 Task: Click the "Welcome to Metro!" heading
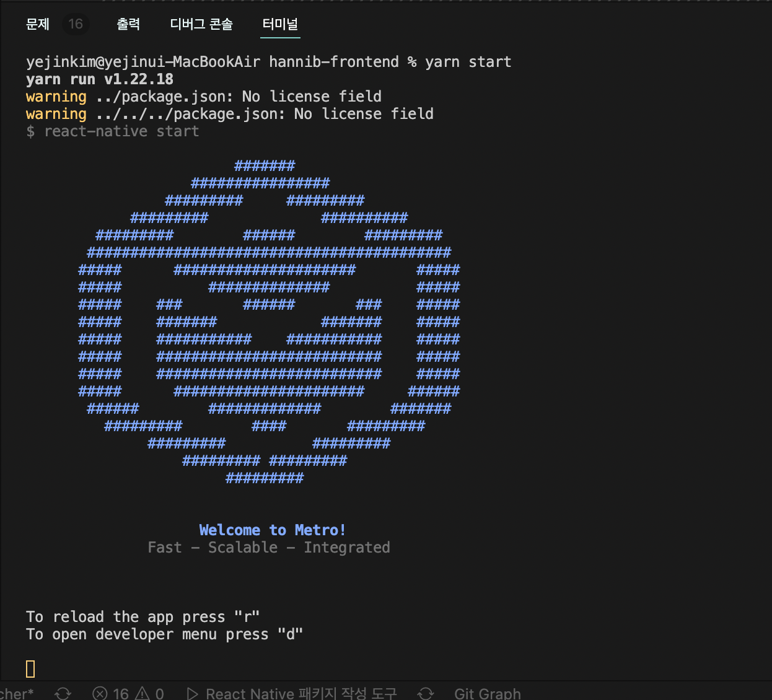click(x=273, y=530)
